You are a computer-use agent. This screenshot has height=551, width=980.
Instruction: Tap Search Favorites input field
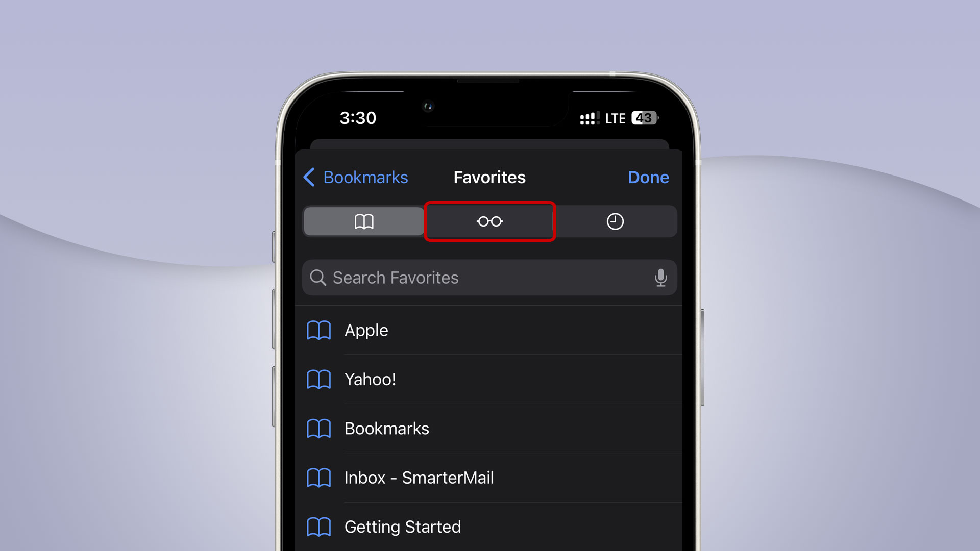(490, 277)
